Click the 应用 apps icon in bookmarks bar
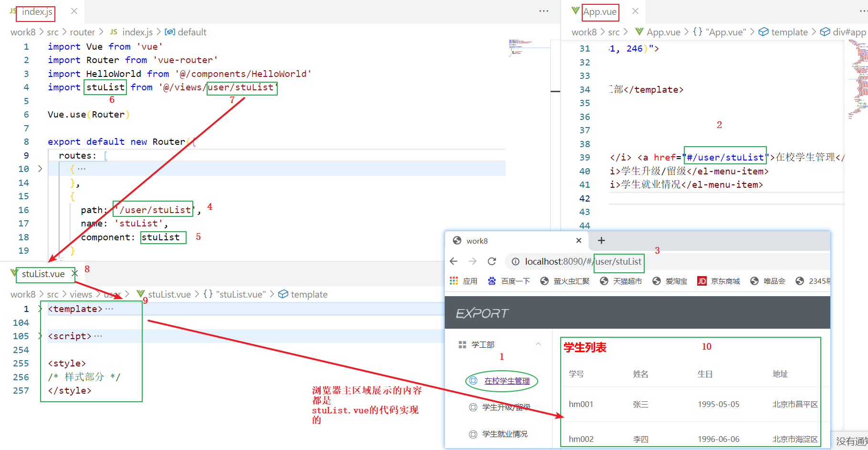The width and height of the screenshot is (868, 450). [x=454, y=281]
